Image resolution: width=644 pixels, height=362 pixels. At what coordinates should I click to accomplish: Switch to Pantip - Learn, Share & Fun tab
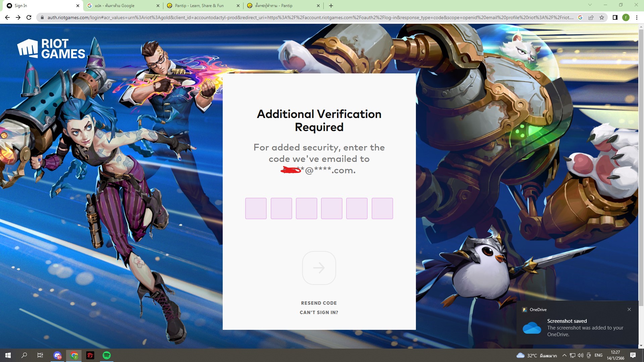(x=203, y=6)
